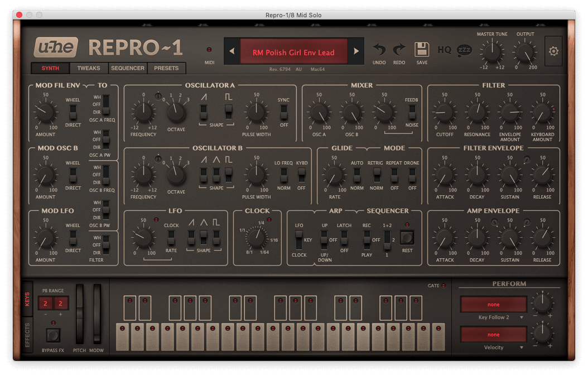This screenshot has height=376, width=588.
Task: Toggle the zzz sleep bubble icon
Action: [464, 50]
